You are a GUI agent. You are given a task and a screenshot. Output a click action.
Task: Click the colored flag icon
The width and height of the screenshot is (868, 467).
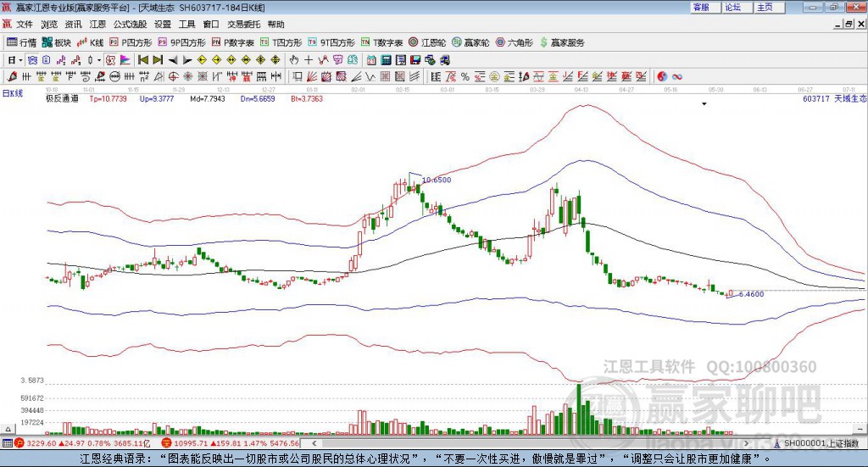click(125, 60)
